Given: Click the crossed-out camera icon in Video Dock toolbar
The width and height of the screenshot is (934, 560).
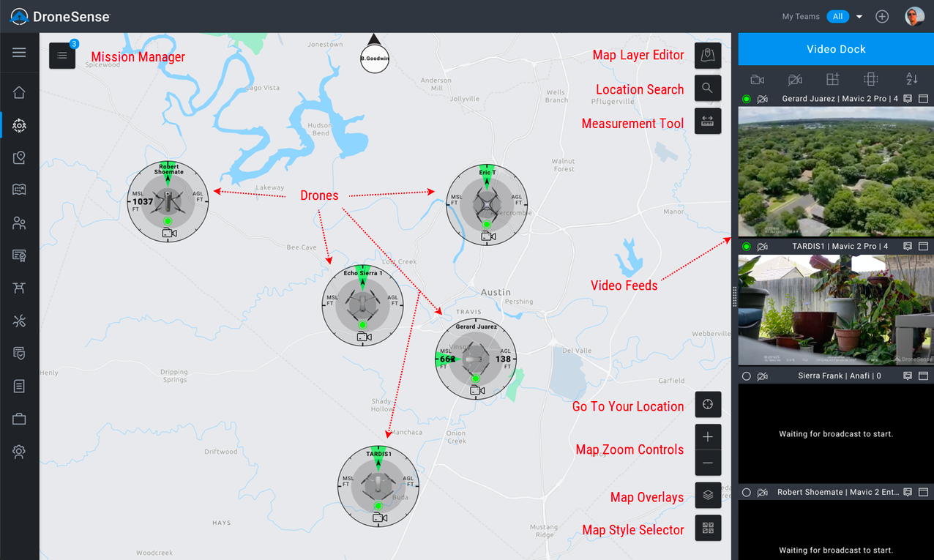Looking at the screenshot, I should (x=795, y=79).
